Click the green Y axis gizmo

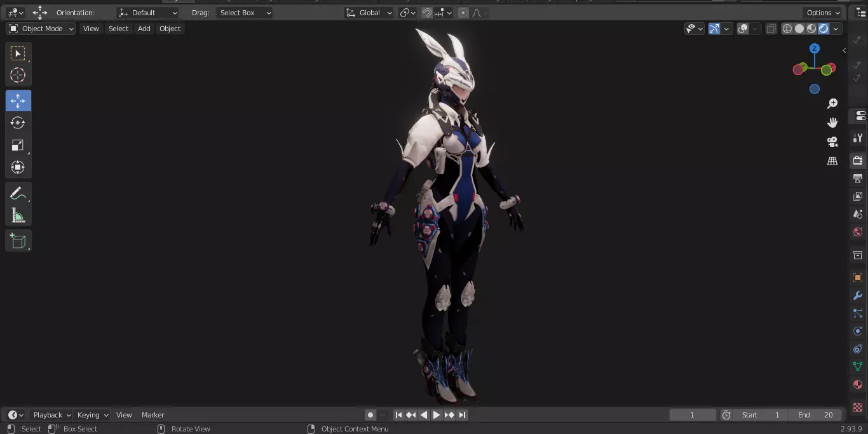pyautogui.click(x=827, y=70)
